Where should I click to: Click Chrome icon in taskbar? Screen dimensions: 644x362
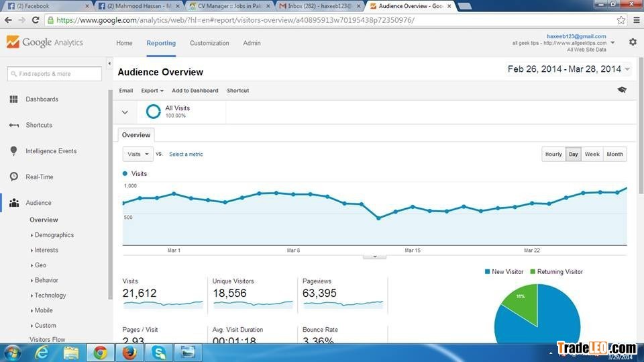tap(100, 353)
